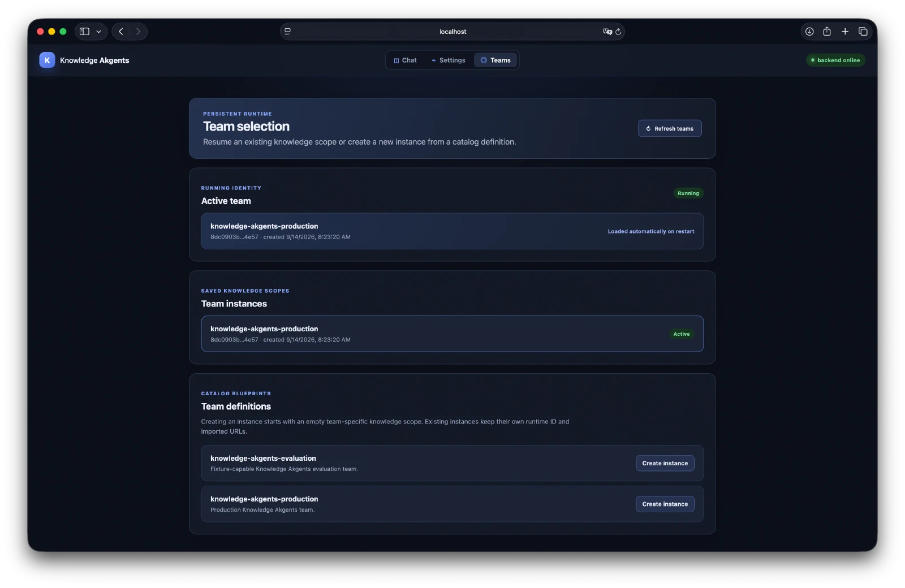
Task: Click the Running status badge
Action: (x=688, y=193)
